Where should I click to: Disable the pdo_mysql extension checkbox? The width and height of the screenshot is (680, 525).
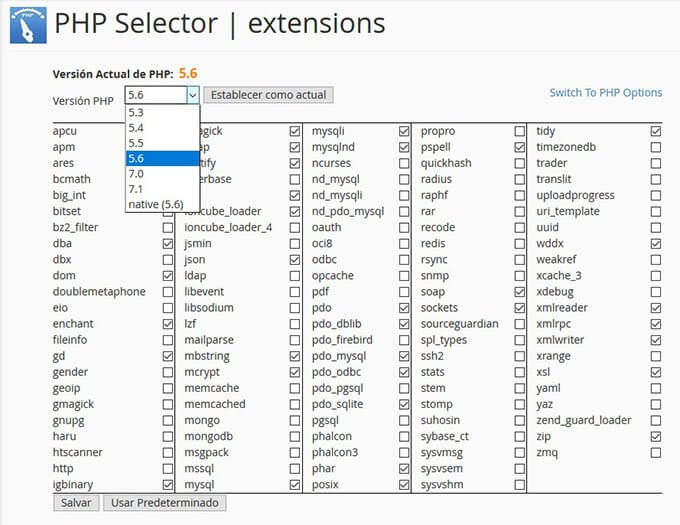click(404, 356)
